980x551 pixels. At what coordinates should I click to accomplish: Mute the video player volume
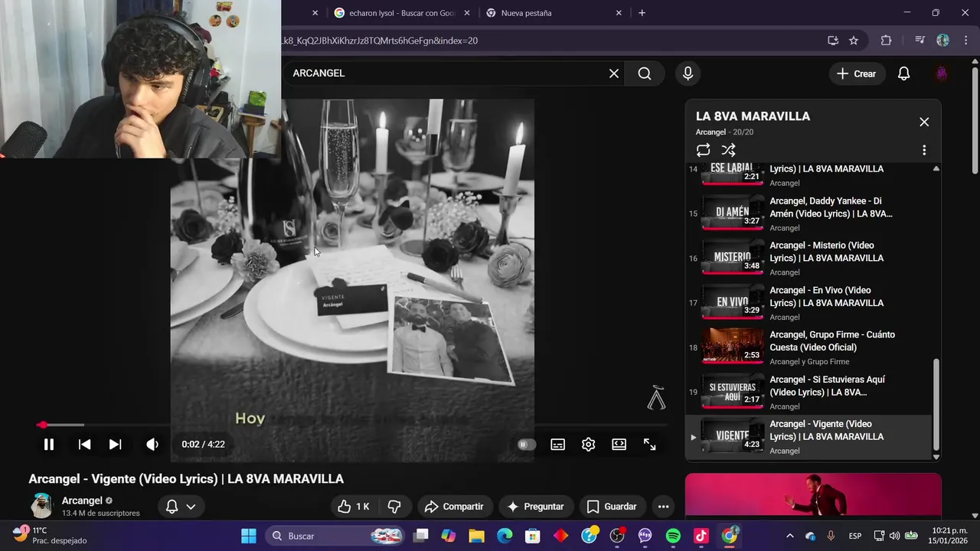coord(152,444)
